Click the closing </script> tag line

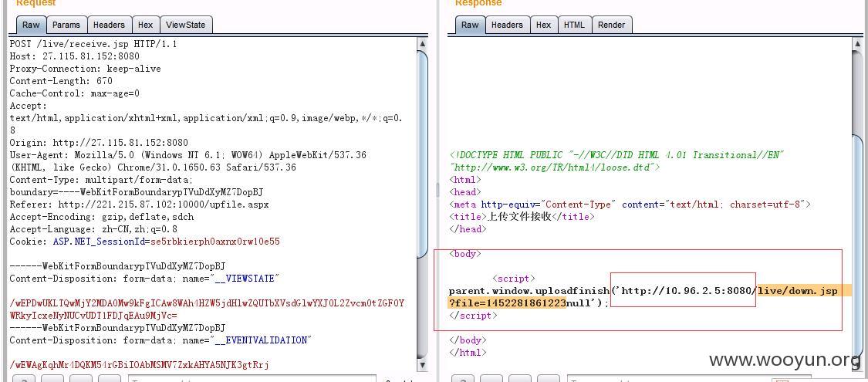coord(473,316)
